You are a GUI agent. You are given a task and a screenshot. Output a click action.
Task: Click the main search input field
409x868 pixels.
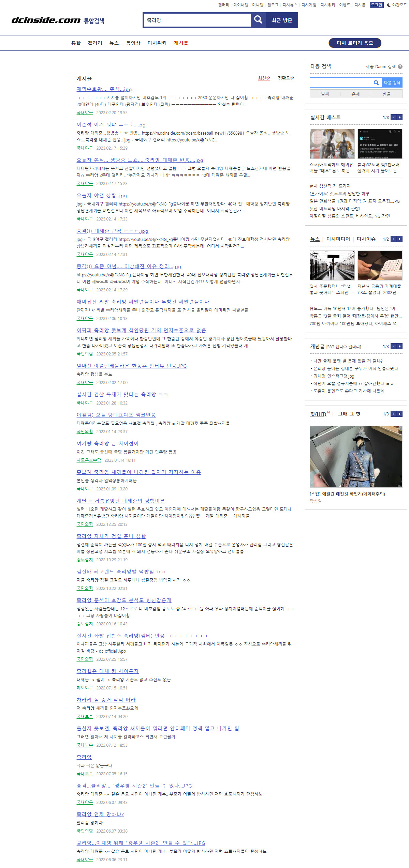(x=197, y=20)
